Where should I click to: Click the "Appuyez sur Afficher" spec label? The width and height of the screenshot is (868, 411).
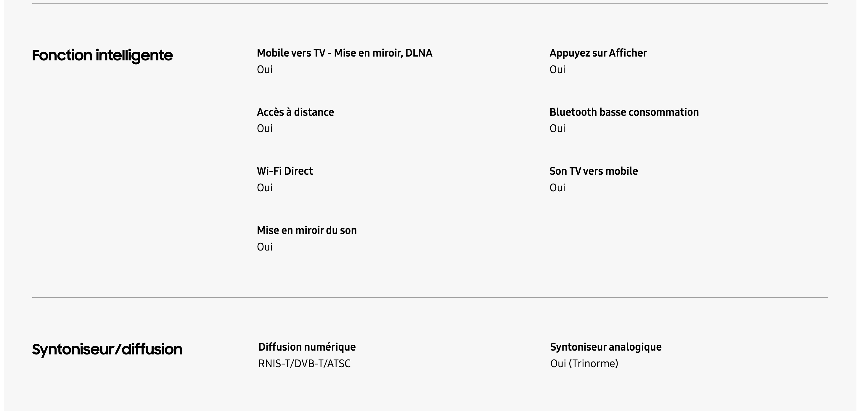pos(598,53)
